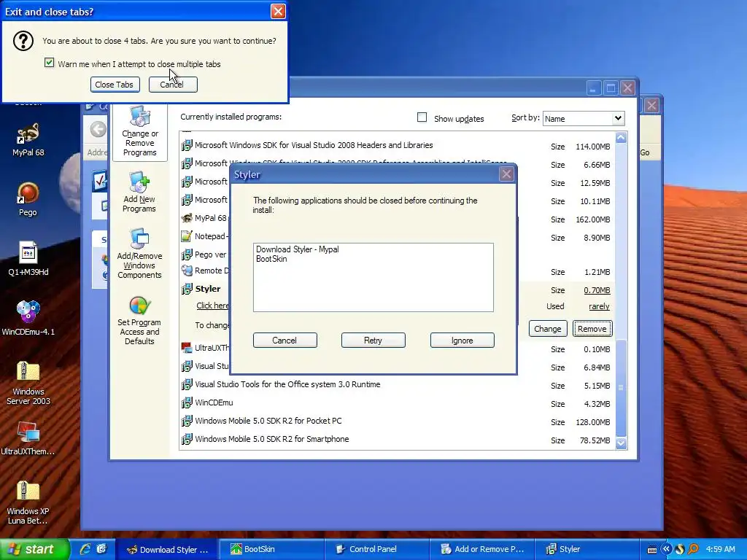The image size is (747, 560).
Task: Open the Start menu
Action: coord(34,549)
